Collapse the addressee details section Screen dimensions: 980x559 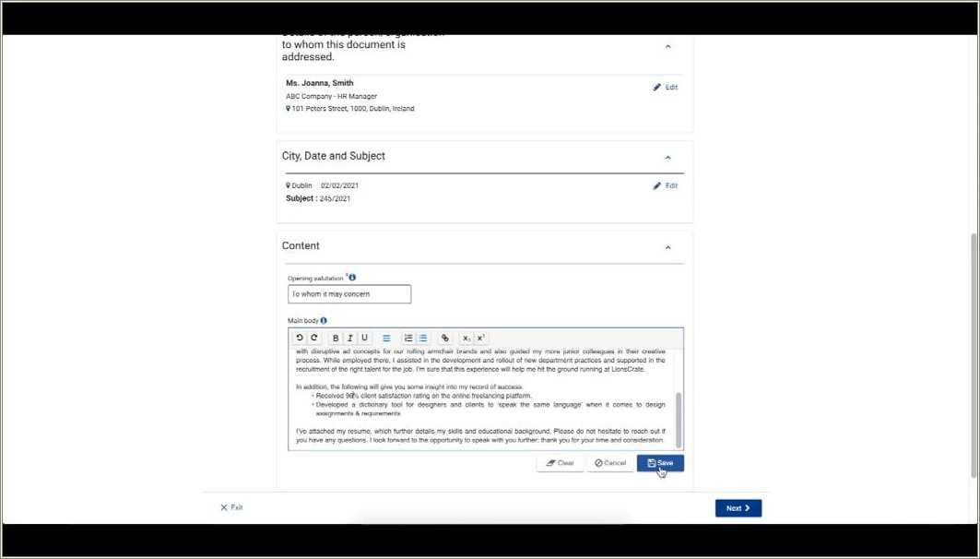point(667,46)
